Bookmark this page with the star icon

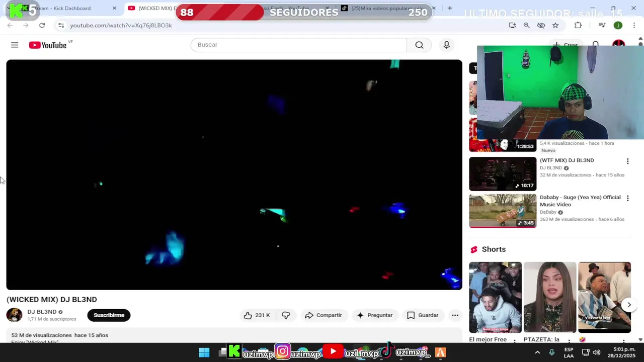(555, 25)
